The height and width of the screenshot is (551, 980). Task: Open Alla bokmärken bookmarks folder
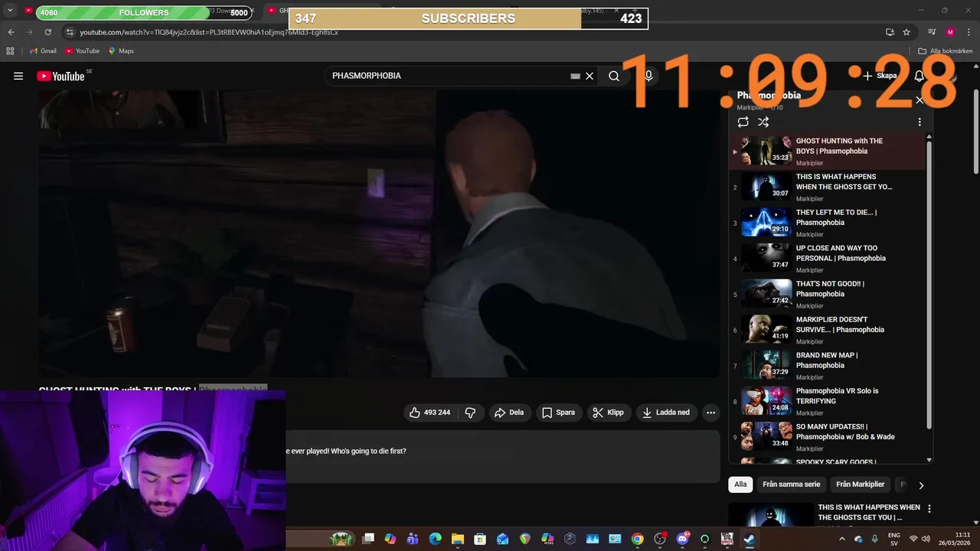[946, 51]
